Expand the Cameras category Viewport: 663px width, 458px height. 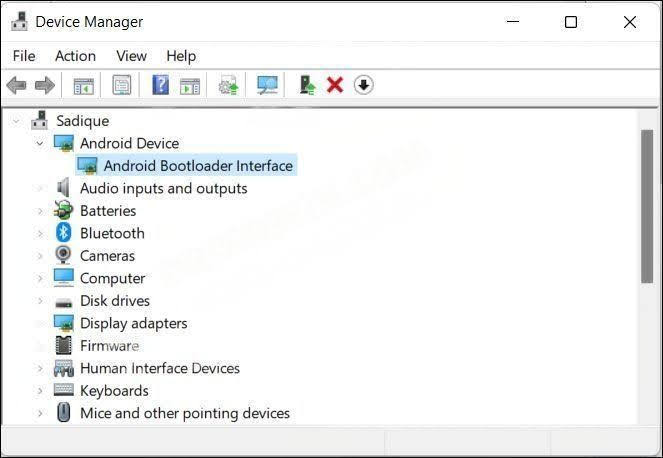40,256
